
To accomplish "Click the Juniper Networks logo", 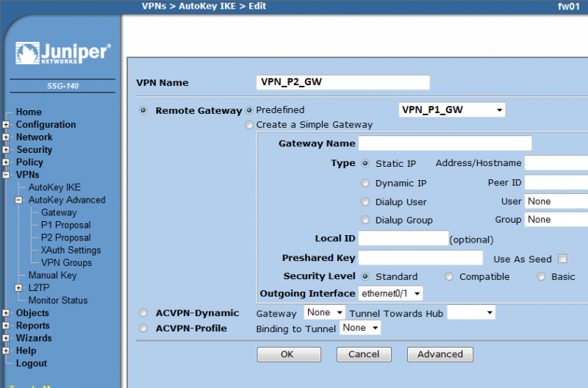I will click(x=63, y=53).
